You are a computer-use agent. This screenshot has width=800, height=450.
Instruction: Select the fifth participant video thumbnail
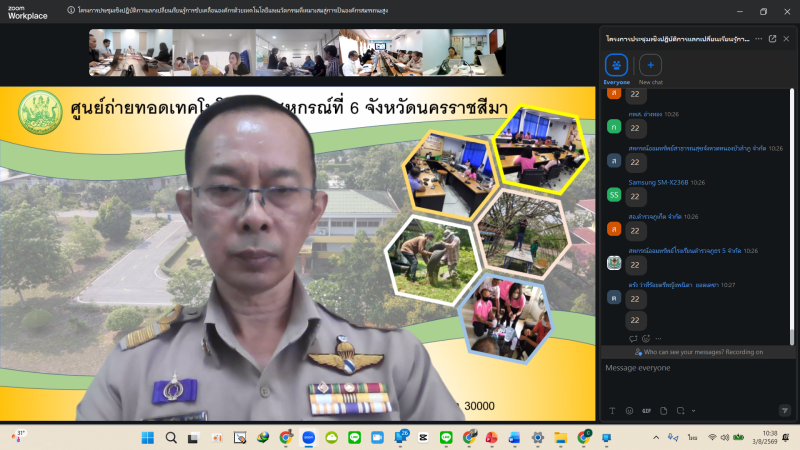(x=463, y=53)
